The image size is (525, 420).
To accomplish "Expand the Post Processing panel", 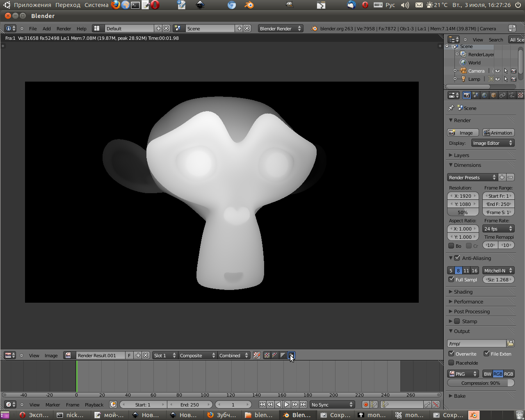I will click(x=472, y=311).
